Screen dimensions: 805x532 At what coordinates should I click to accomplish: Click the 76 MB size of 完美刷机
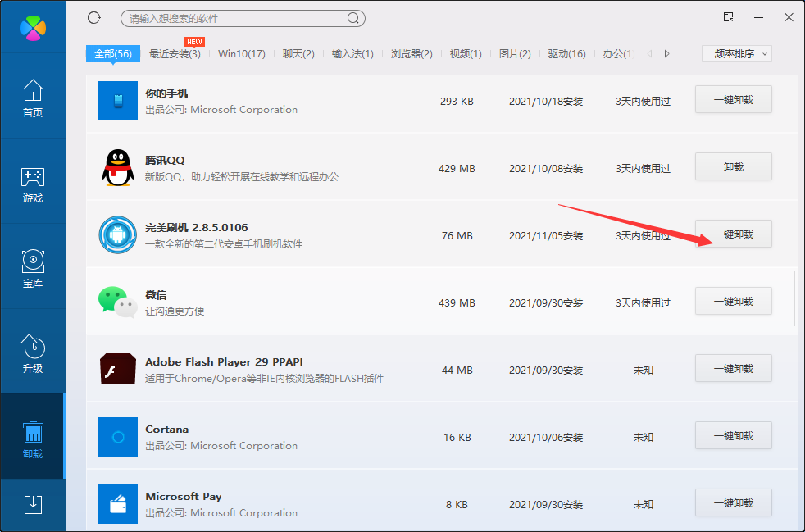point(457,236)
